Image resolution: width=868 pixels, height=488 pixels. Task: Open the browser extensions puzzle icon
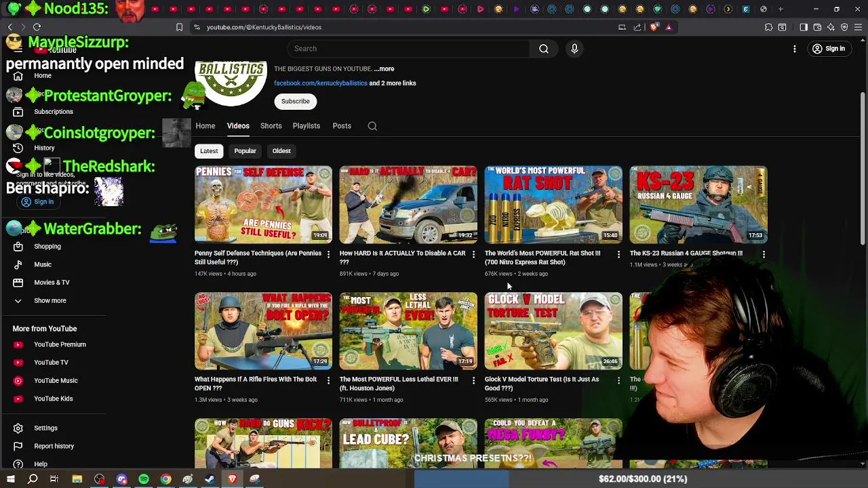pyautogui.click(x=768, y=27)
